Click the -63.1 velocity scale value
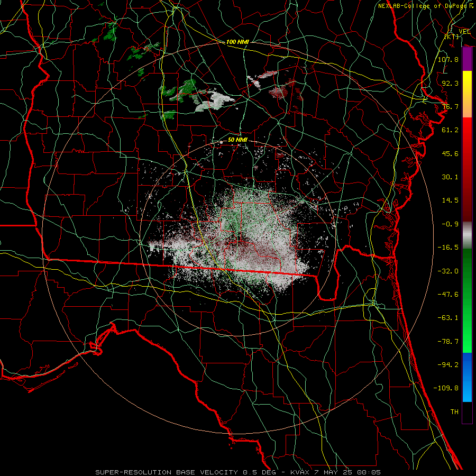 tap(448, 318)
